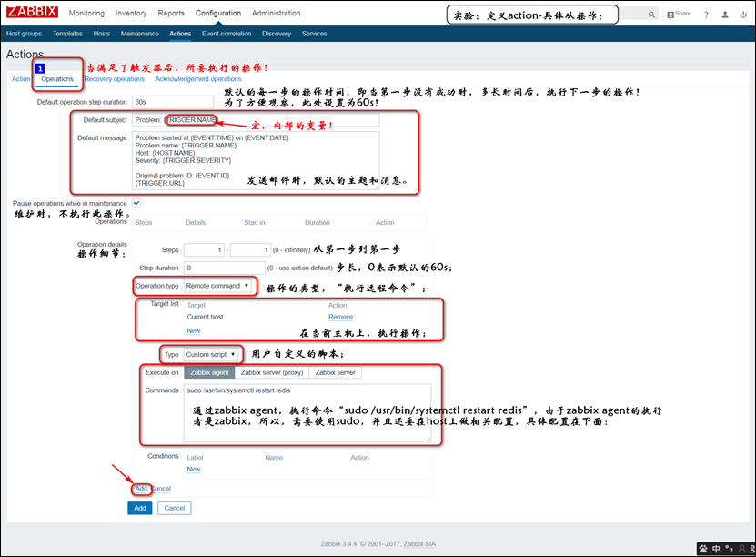Open the Reports menu
The height and width of the screenshot is (557, 756).
tap(171, 13)
